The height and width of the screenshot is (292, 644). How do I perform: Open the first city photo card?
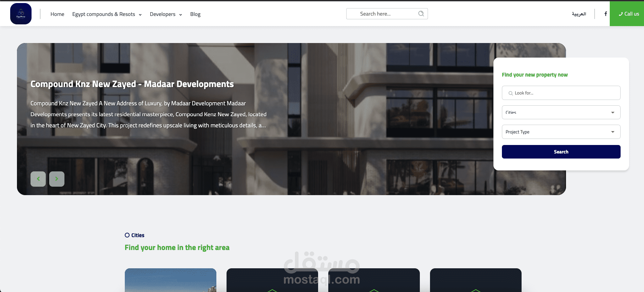tap(171, 280)
